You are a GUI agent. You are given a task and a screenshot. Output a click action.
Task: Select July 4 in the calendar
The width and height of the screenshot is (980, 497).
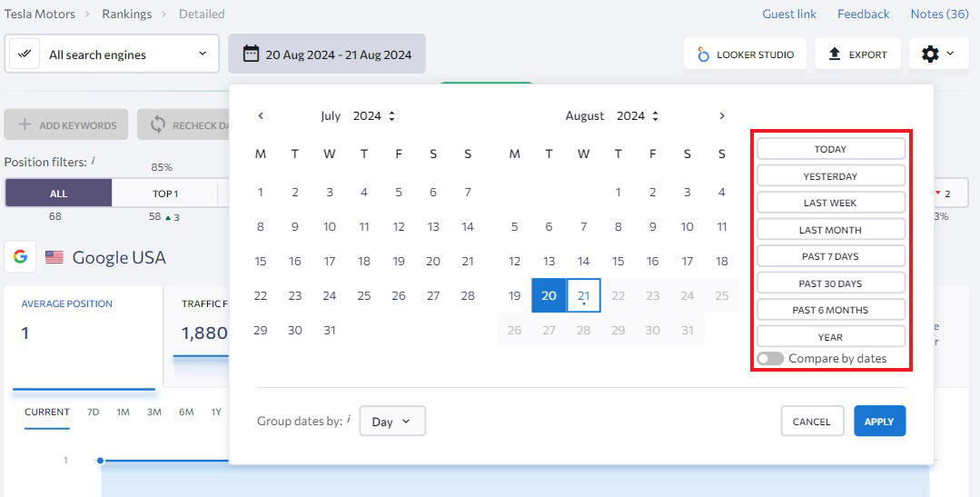tap(364, 193)
